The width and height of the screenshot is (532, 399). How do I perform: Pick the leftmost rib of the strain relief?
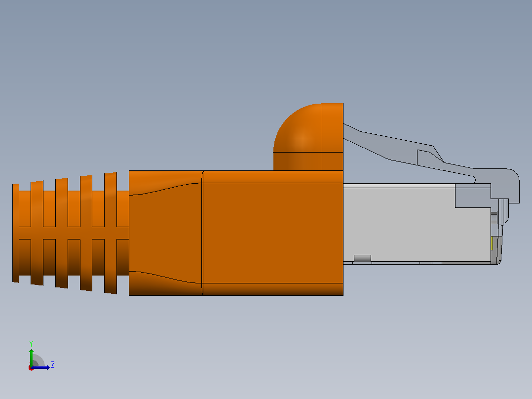(16, 233)
